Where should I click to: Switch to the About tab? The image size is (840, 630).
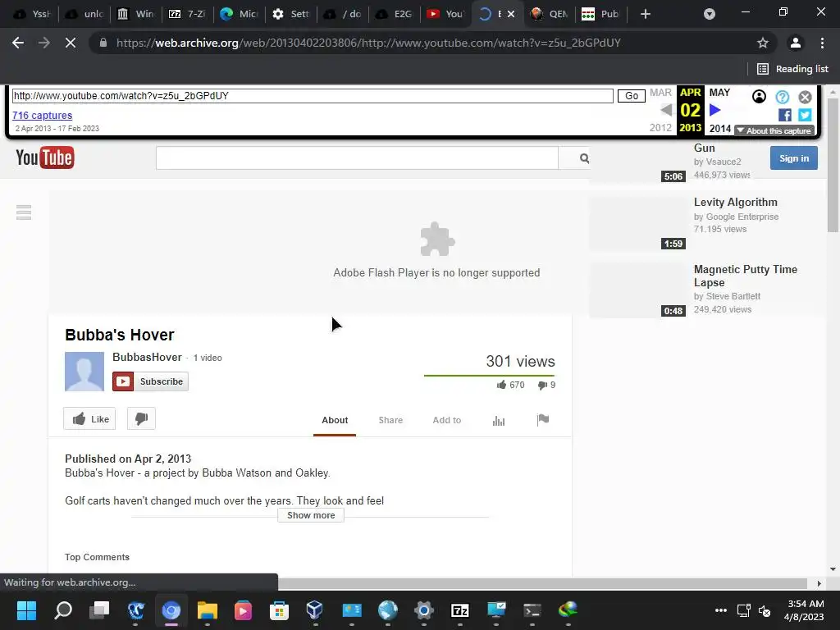click(x=335, y=420)
